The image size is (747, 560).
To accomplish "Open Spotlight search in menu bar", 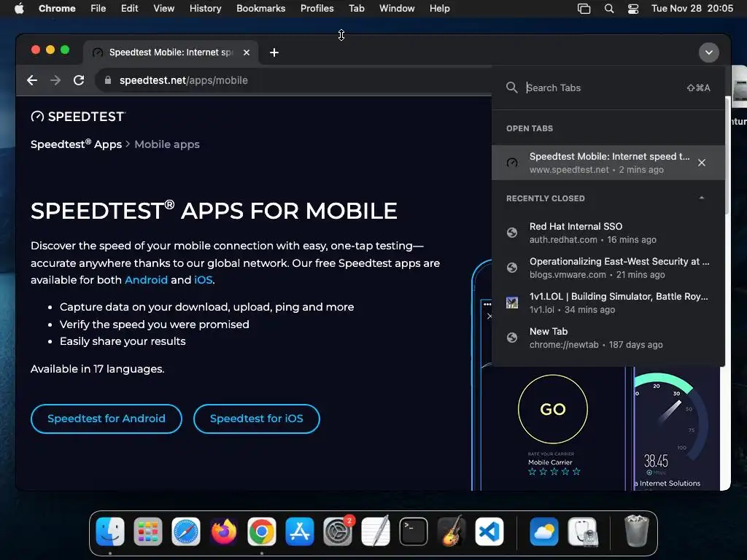I will click(x=609, y=9).
